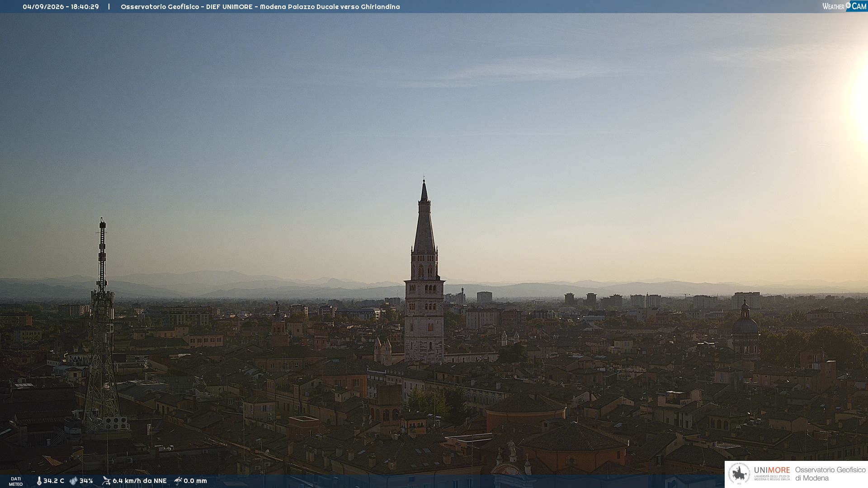Select the 6.4 km/h da NNE wind reading
This screenshot has height=488, width=868.
tap(140, 481)
